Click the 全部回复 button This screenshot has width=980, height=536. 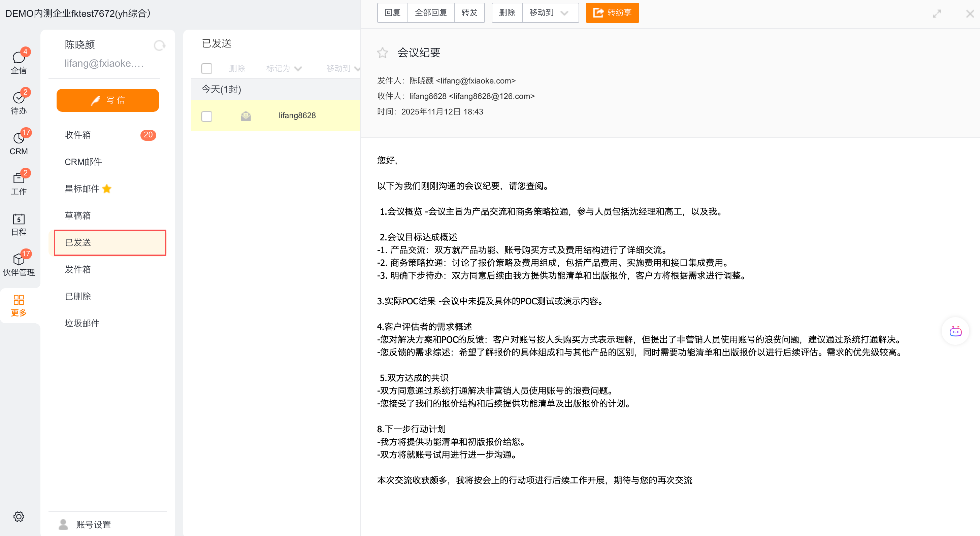(430, 13)
